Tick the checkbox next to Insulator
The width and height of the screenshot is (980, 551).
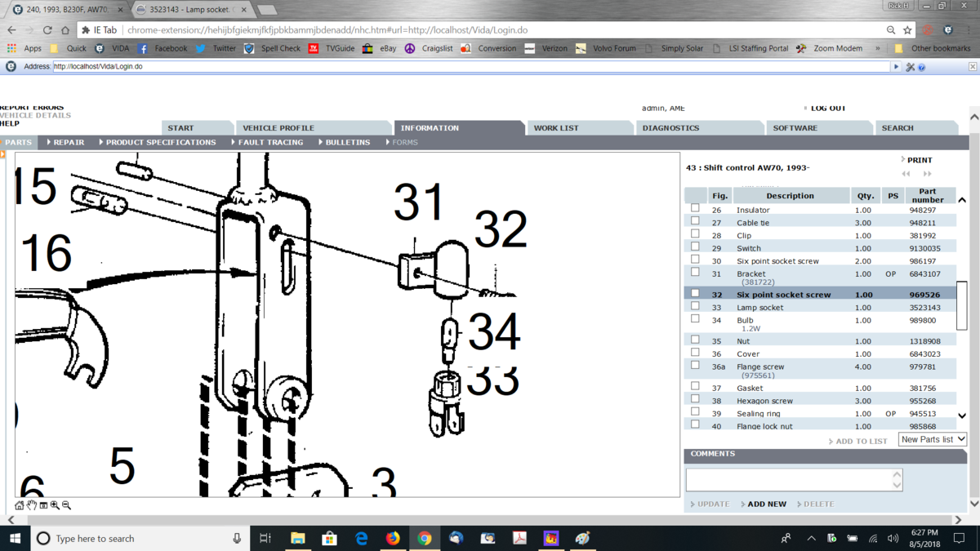click(695, 209)
